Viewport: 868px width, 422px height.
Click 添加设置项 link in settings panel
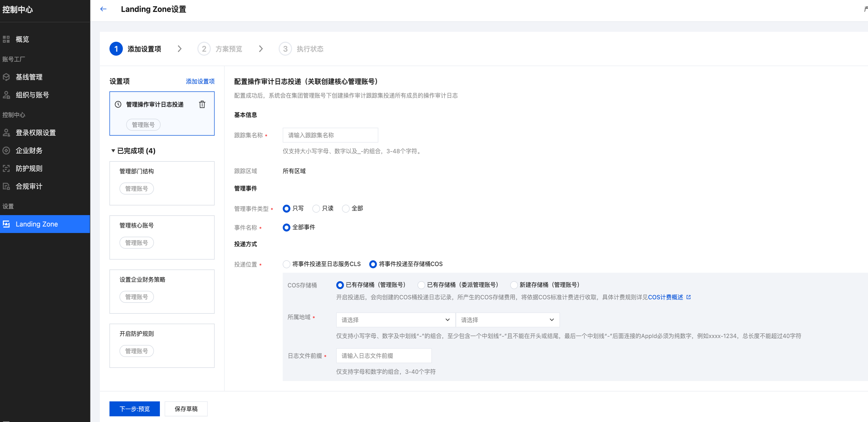[x=200, y=81]
